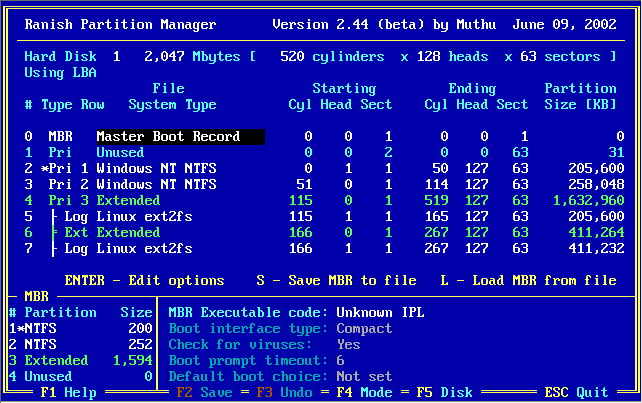Click the Compact boot interface type value
Image resolution: width=642 pixels, height=403 pixels.
[x=364, y=328]
